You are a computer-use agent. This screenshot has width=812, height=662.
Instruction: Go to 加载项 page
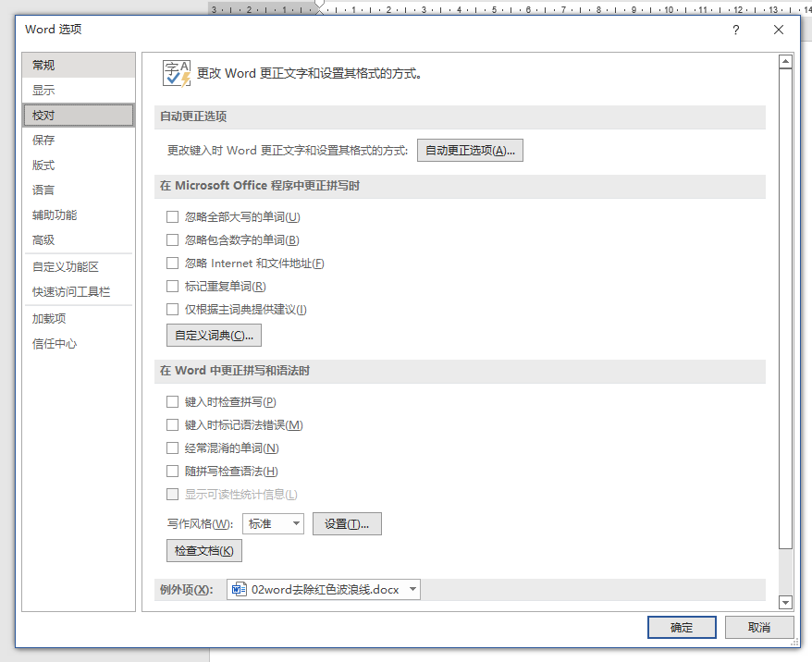[79, 319]
